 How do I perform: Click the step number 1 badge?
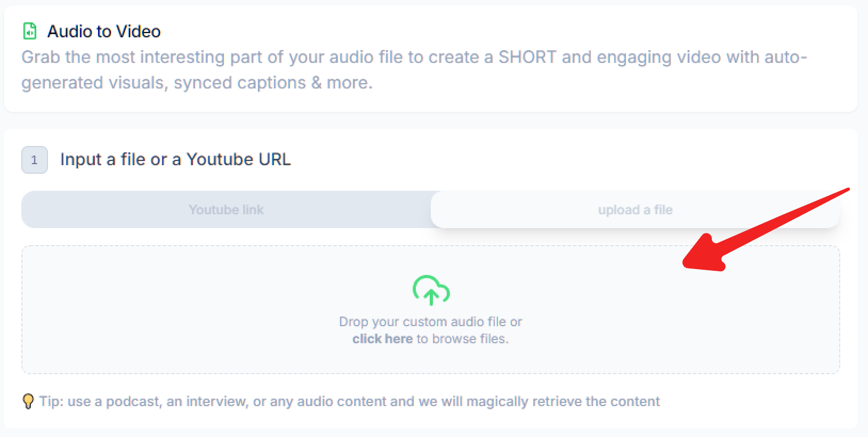pos(35,160)
